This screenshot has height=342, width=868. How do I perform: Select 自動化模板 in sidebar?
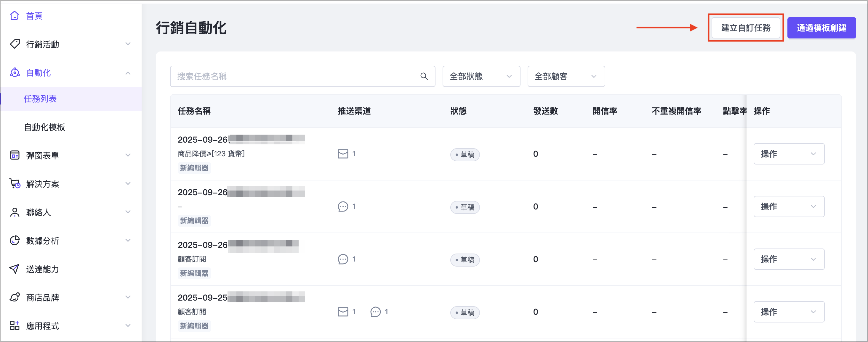coord(44,127)
